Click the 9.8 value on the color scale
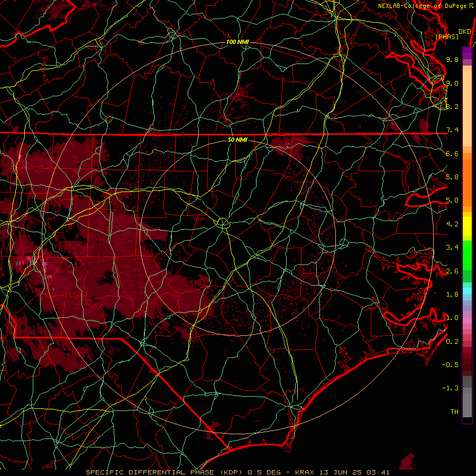This screenshot has height=476, width=476. pyautogui.click(x=452, y=60)
